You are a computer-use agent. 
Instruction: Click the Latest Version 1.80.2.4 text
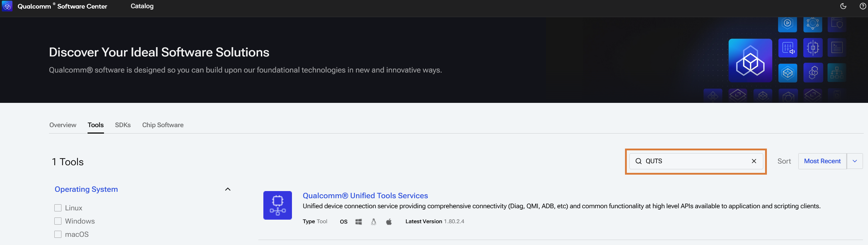tap(435, 221)
